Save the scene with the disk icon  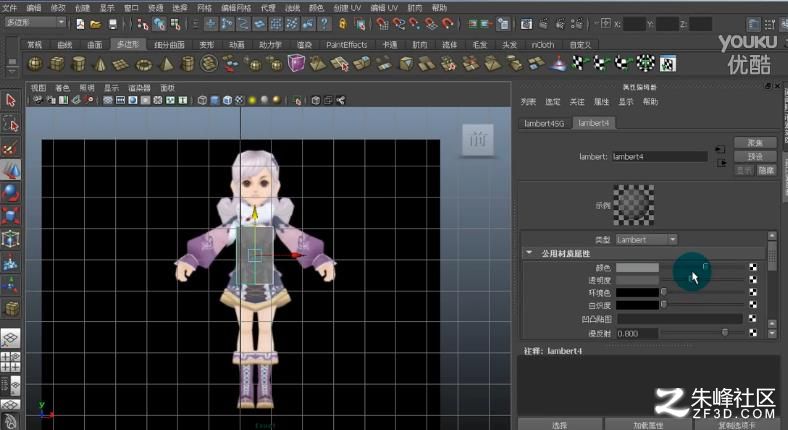click(x=113, y=24)
